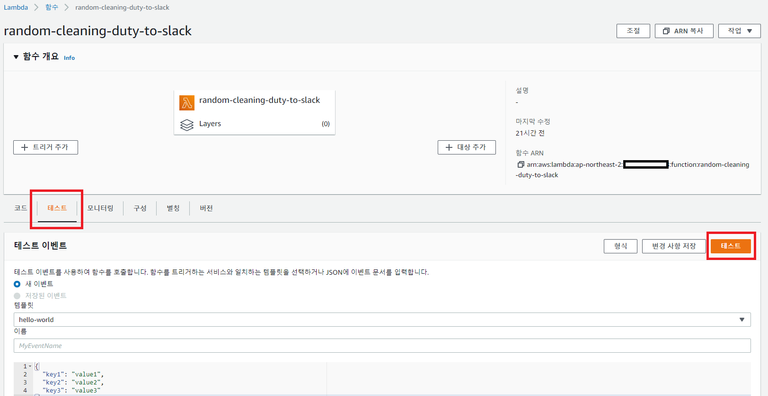
Task: Click random-cleaning-duty-to-slack function card title
Action: tap(260, 100)
